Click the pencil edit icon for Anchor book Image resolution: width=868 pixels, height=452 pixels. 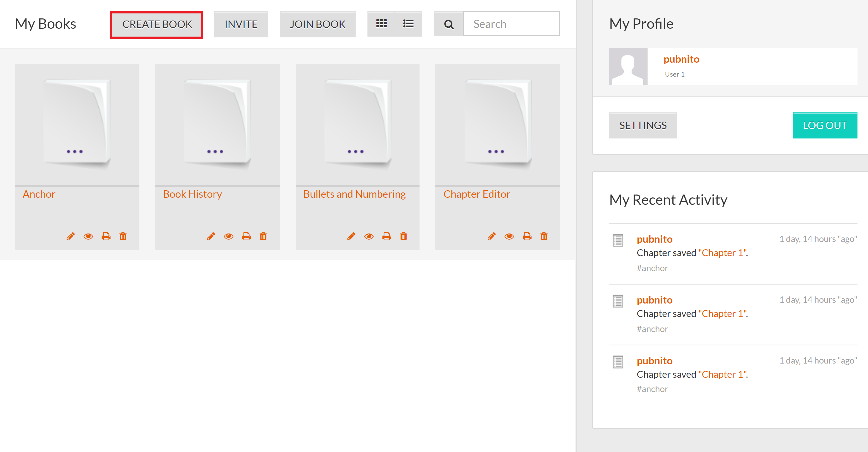click(x=70, y=236)
